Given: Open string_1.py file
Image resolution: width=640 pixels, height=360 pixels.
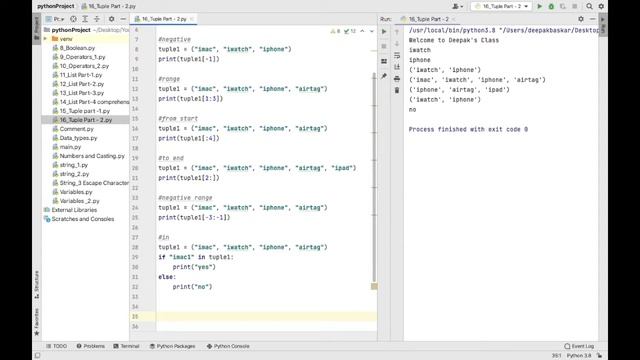Looking at the screenshot, I should 73,165.
